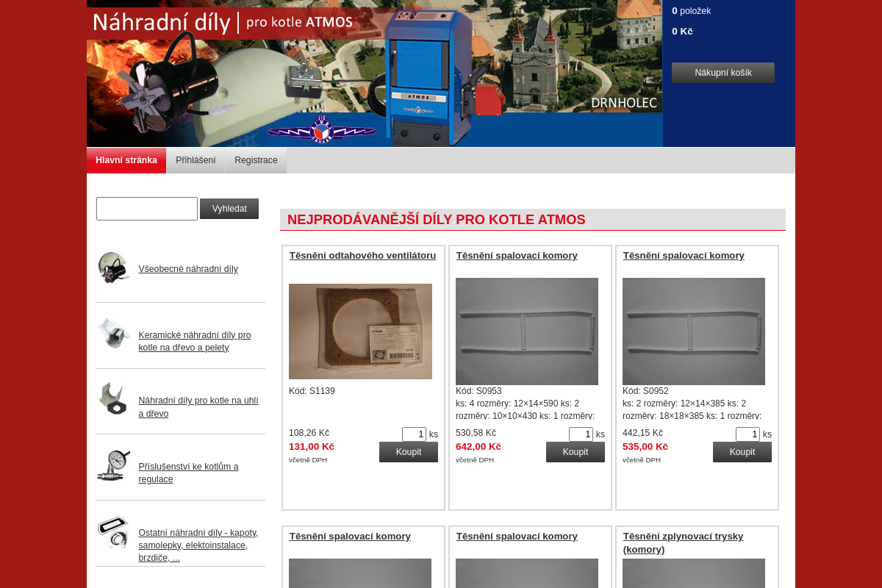Click the Ostatní náhradní díly category icon
This screenshot has height=588, width=882.
114,532
